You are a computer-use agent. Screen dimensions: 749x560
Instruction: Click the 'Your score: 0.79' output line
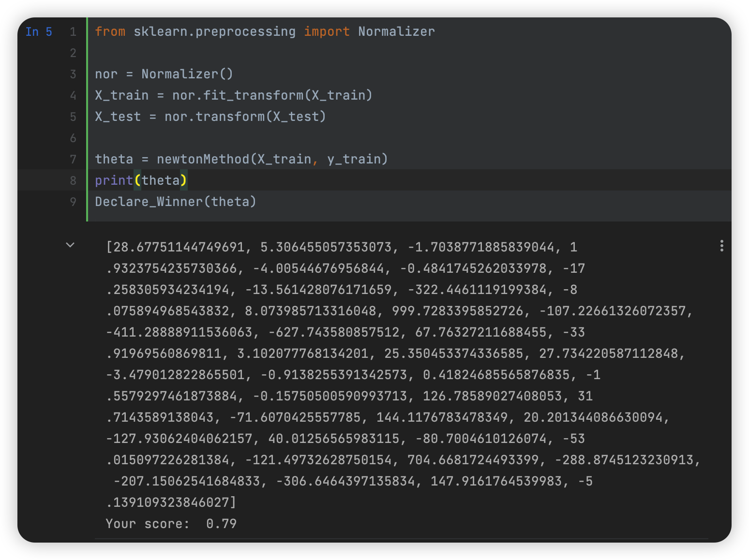point(171,524)
